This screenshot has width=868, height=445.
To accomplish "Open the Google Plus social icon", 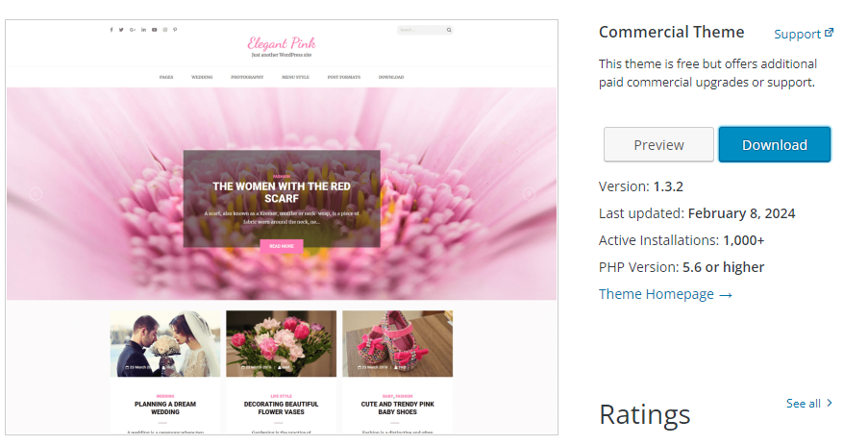I will [x=132, y=30].
